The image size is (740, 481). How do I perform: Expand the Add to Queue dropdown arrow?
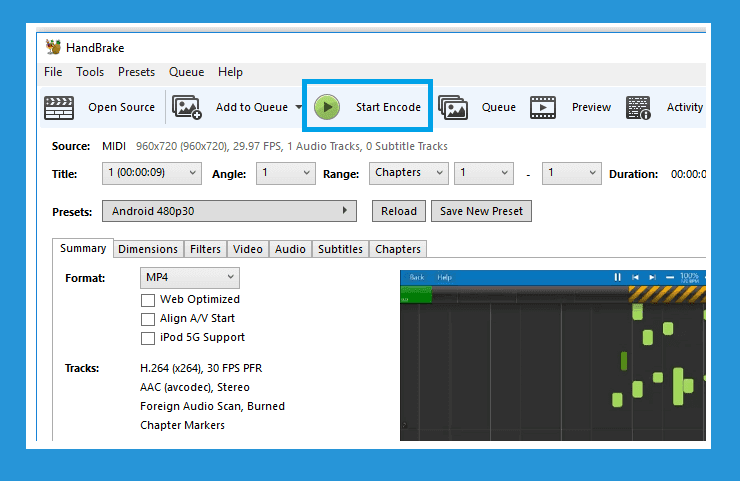298,107
